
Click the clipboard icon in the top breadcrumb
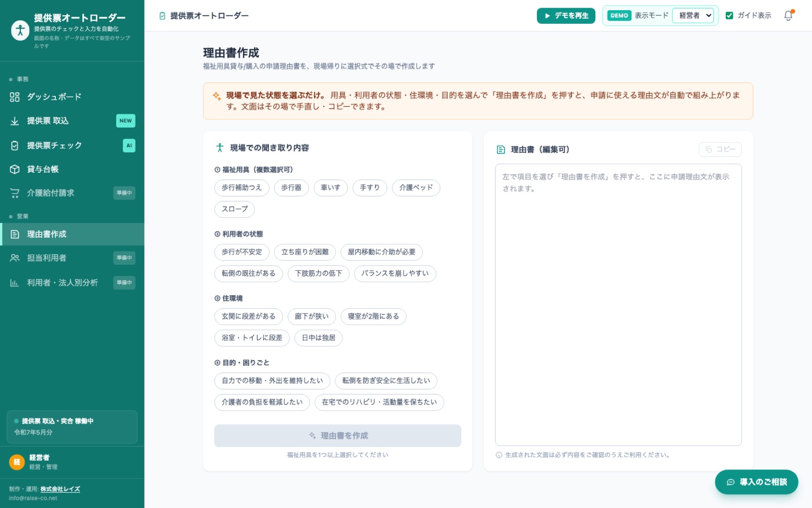[162, 16]
